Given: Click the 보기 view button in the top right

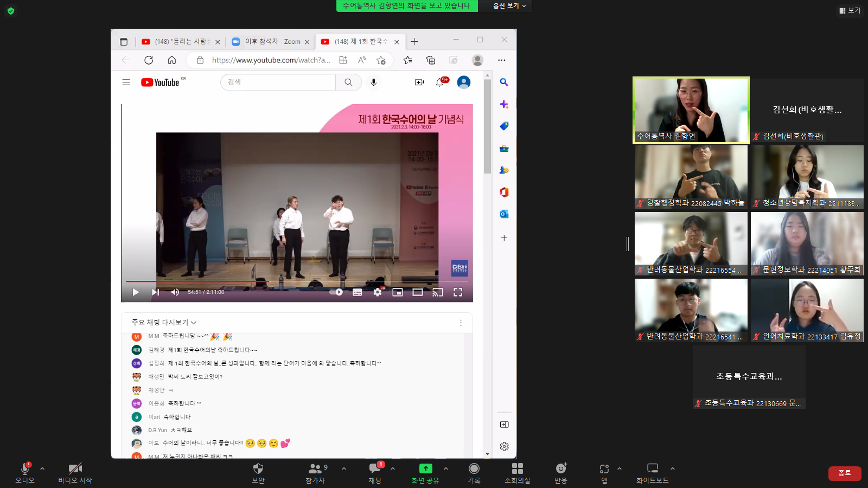Looking at the screenshot, I should point(850,10).
